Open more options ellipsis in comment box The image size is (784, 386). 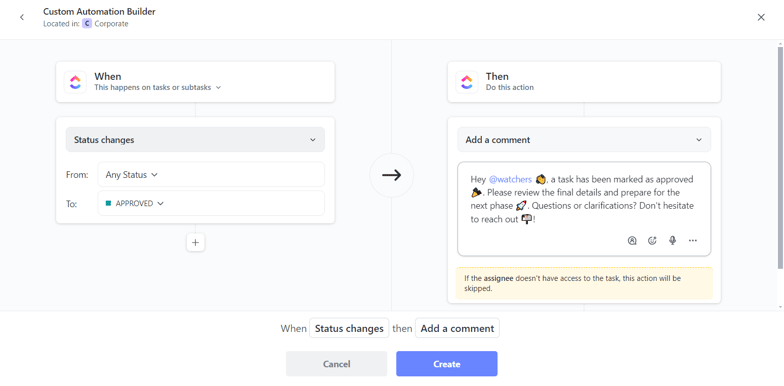pyautogui.click(x=692, y=240)
